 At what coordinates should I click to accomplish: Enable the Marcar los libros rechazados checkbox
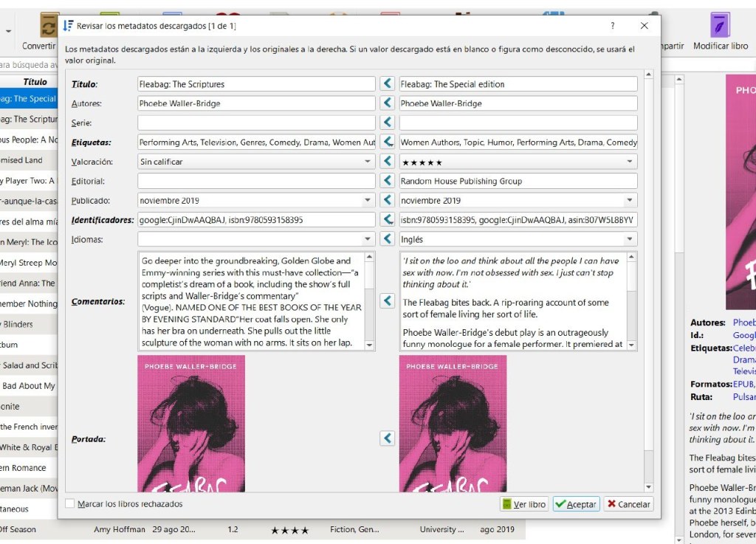70,504
